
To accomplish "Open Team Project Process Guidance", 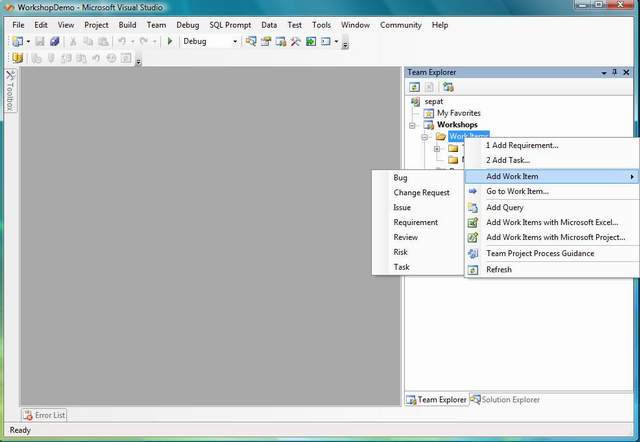I will pyautogui.click(x=552, y=253).
